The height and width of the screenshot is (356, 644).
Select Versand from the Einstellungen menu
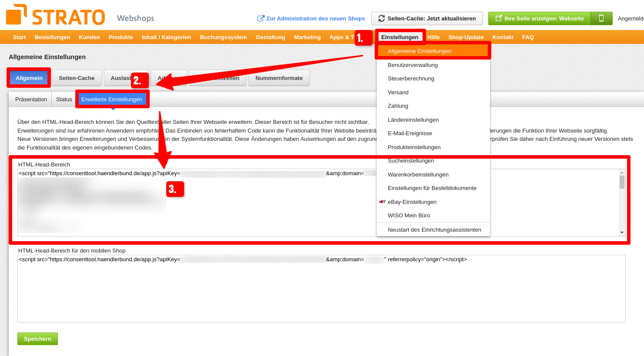pyautogui.click(x=399, y=92)
